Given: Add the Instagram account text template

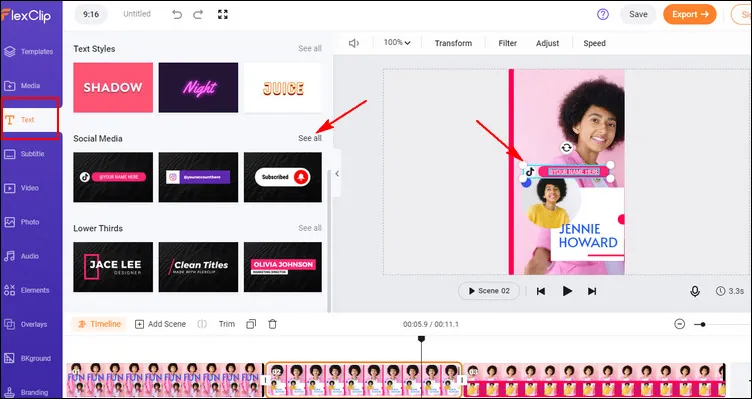Looking at the screenshot, I should [198, 177].
